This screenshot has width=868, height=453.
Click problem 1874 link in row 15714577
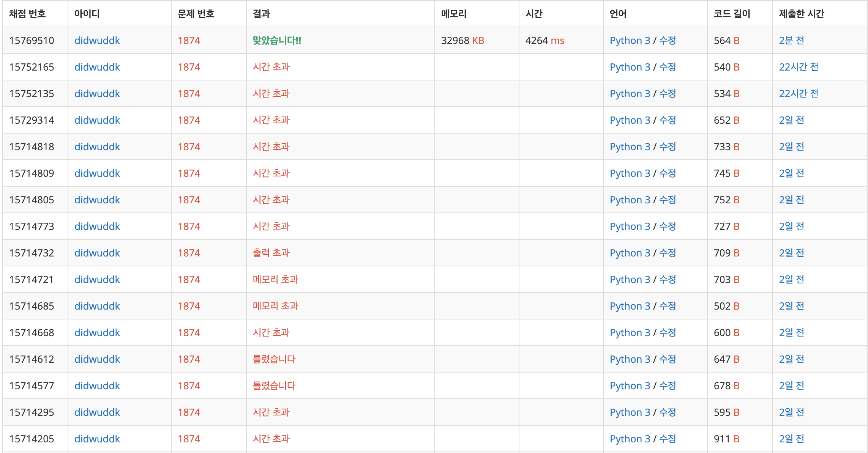(x=189, y=386)
